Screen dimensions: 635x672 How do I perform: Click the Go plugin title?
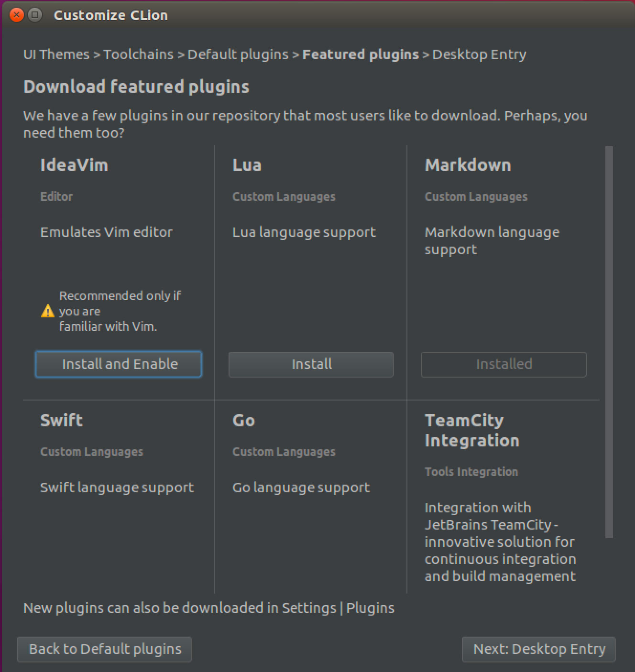pos(244,420)
